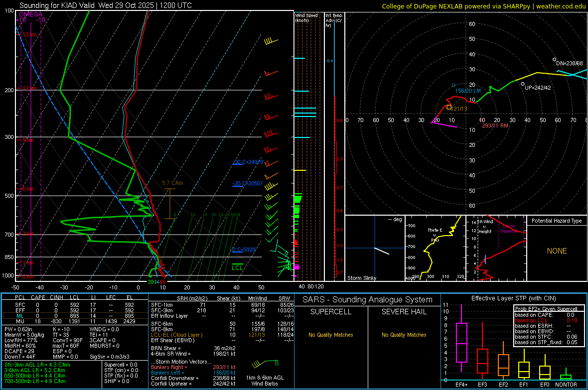Click the 'DCAPE = 29' value

[19, 351]
